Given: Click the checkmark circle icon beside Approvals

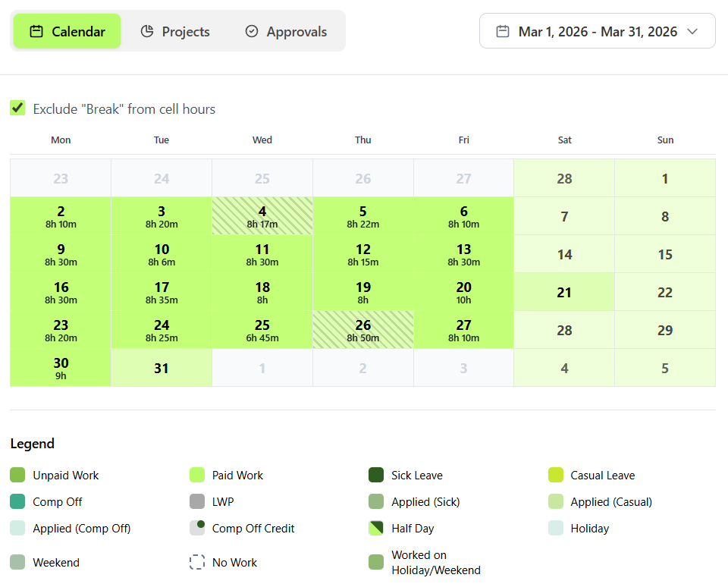Looking at the screenshot, I should click(252, 31).
